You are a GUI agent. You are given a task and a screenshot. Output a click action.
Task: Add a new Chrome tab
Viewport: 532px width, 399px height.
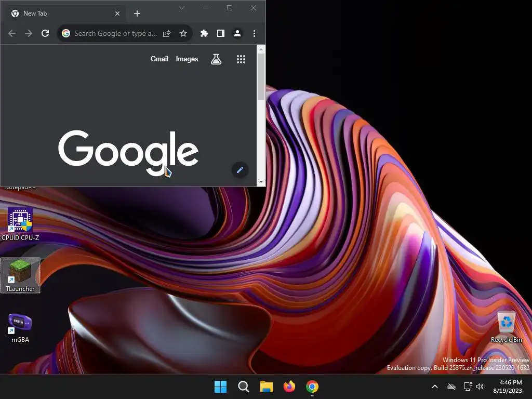click(137, 14)
